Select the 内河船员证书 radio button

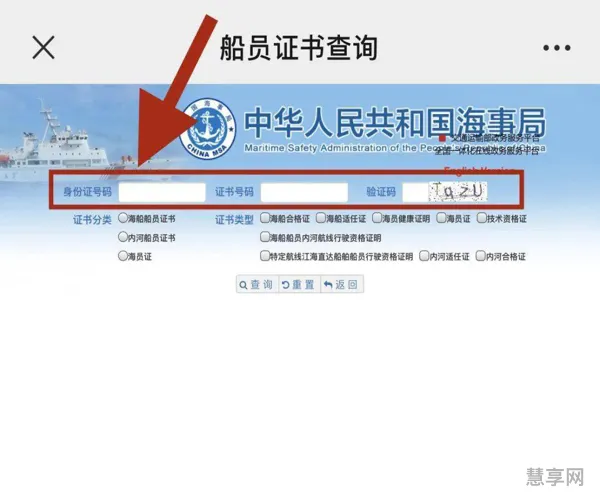coord(122,237)
